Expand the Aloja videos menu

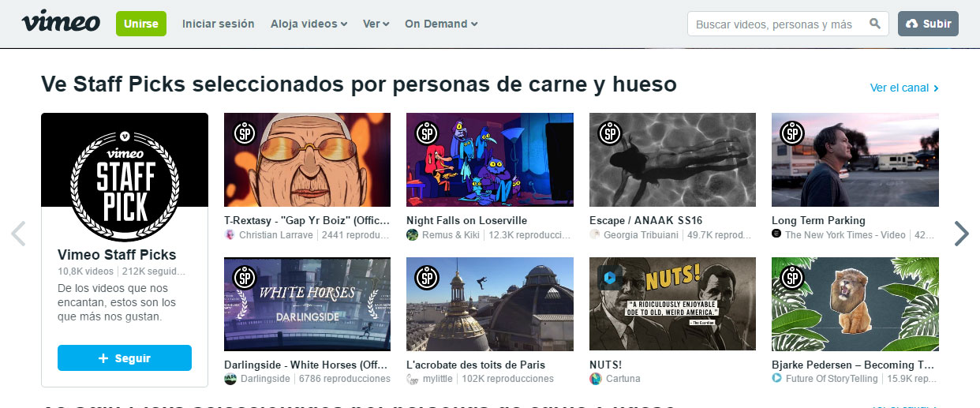coord(309,24)
